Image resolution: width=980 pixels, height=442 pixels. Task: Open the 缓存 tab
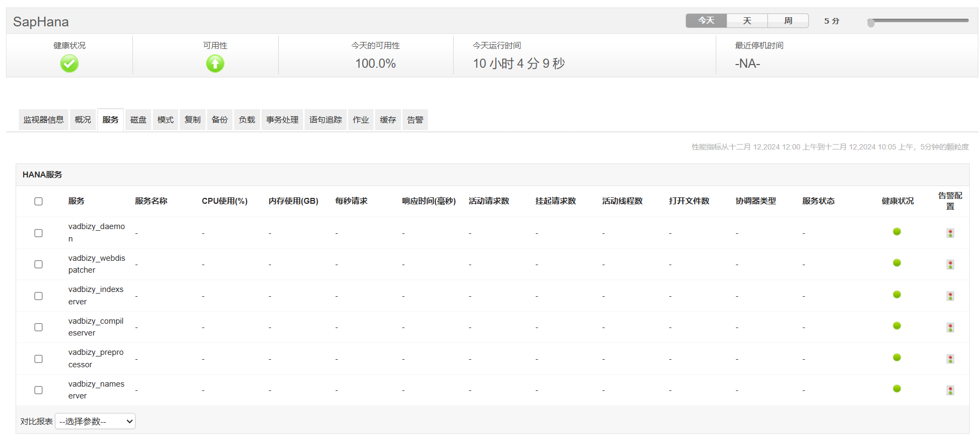point(388,120)
